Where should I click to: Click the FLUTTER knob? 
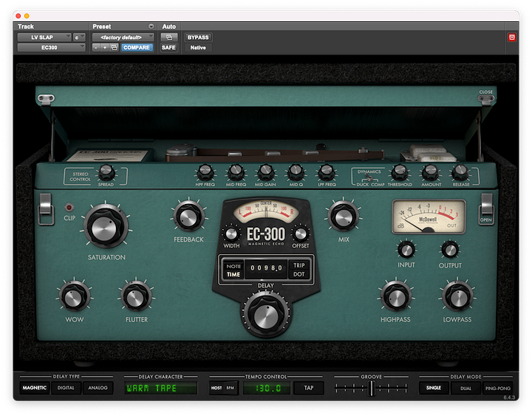(137, 297)
